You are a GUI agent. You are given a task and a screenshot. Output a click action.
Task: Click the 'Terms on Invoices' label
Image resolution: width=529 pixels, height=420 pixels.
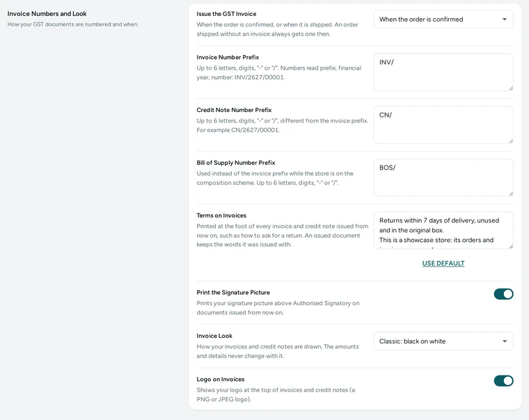pyautogui.click(x=221, y=216)
